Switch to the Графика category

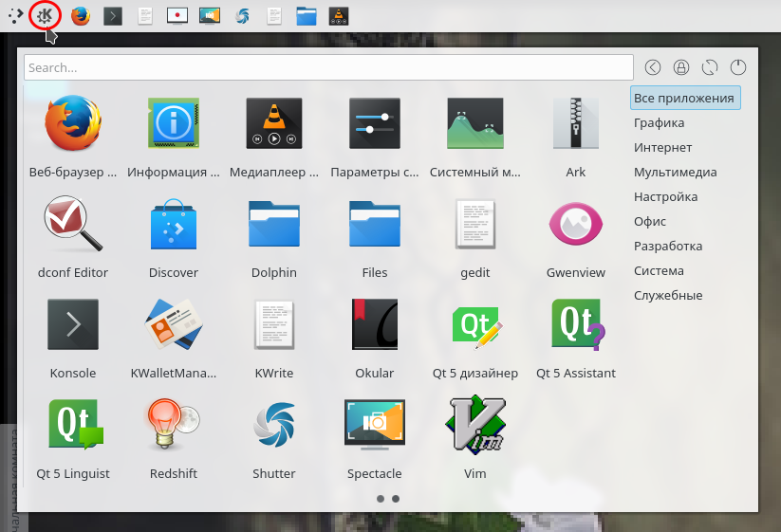pyautogui.click(x=659, y=123)
